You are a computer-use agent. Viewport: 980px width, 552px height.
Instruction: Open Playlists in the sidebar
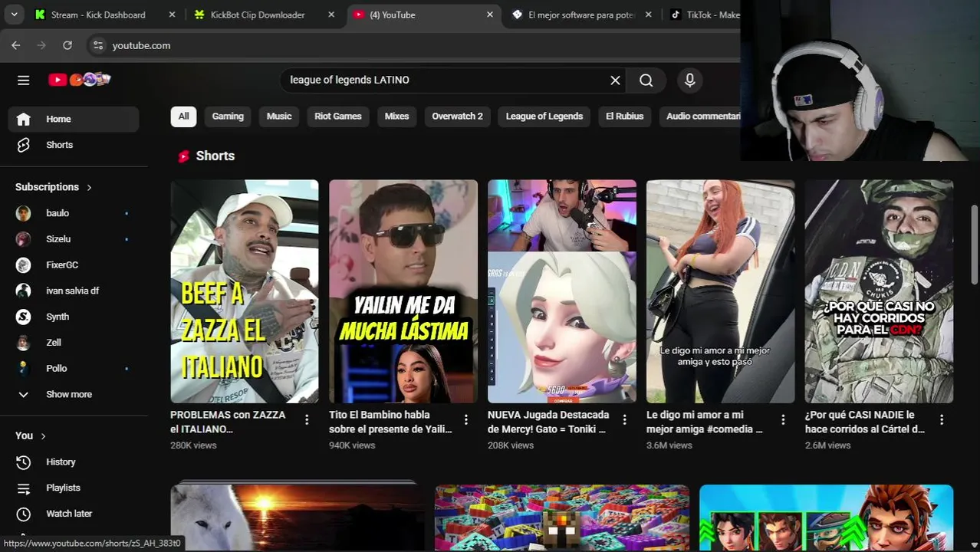(x=74, y=488)
